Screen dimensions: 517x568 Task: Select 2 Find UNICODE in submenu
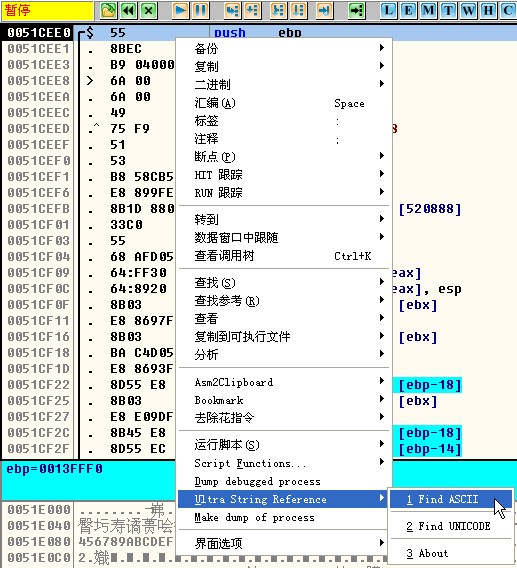point(451,526)
